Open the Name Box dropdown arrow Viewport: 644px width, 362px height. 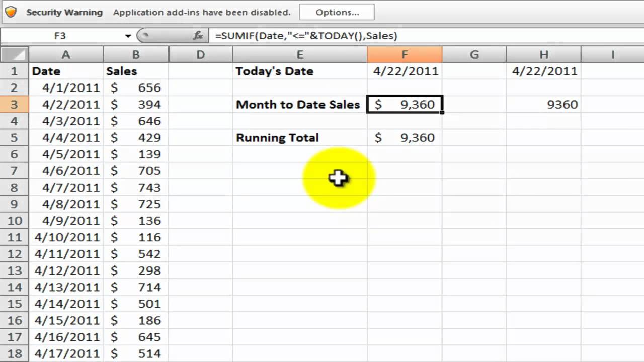pyautogui.click(x=128, y=36)
